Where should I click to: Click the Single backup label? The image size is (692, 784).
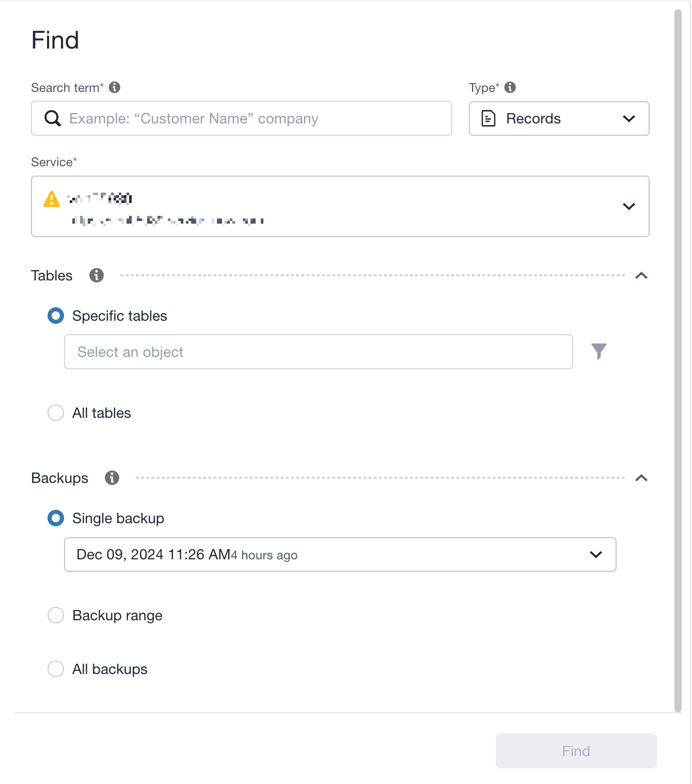coord(118,518)
